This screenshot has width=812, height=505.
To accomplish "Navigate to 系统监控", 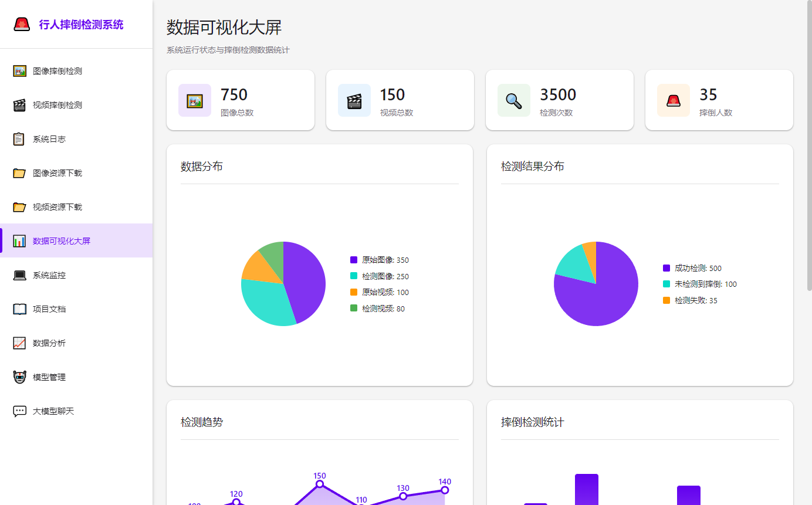I will click(76, 275).
